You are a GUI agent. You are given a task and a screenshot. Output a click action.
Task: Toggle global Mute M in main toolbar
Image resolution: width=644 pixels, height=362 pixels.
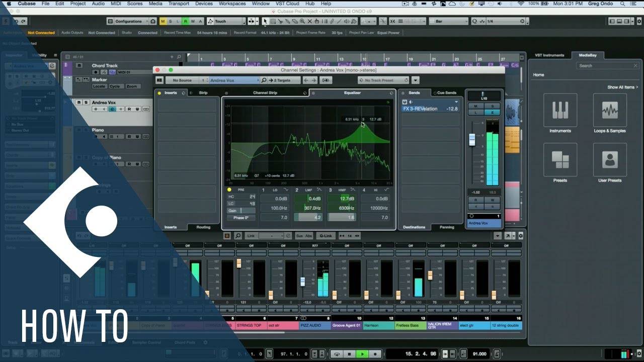point(163,21)
